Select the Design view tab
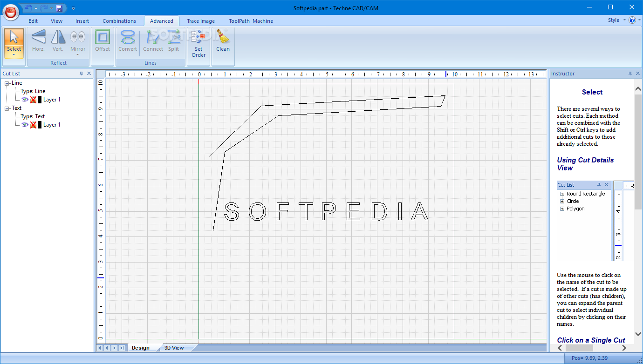 click(141, 348)
